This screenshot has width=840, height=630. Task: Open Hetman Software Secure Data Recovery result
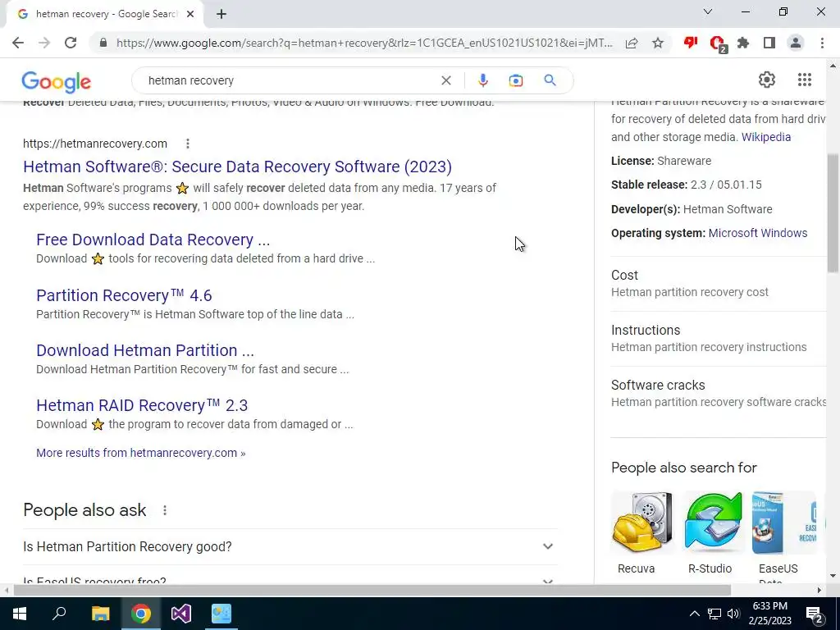click(237, 167)
